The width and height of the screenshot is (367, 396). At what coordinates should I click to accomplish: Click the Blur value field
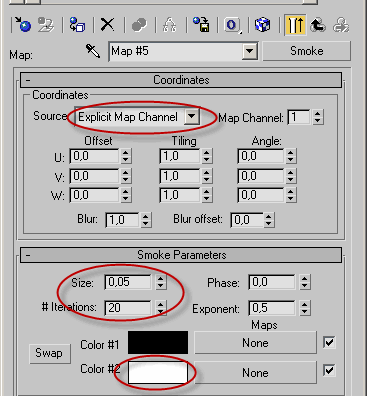tap(122, 220)
